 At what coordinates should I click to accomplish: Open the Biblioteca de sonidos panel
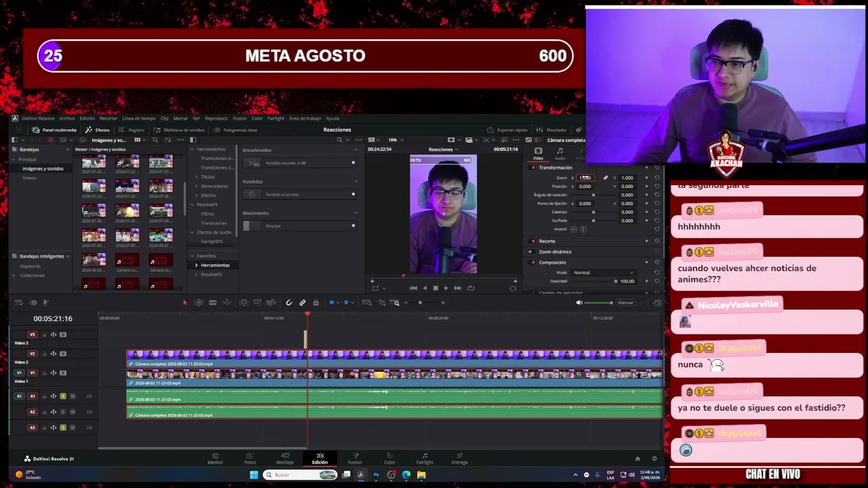pyautogui.click(x=178, y=129)
